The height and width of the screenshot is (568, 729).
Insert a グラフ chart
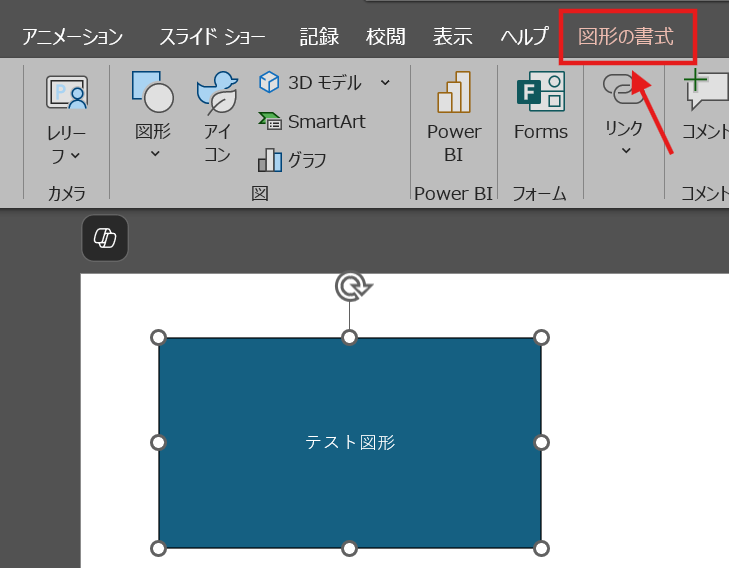(292, 160)
